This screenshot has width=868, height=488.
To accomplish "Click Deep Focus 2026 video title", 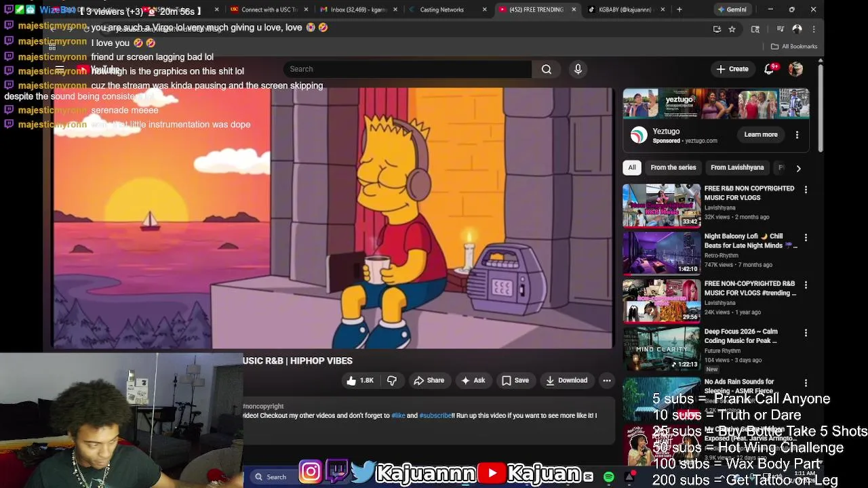I will [741, 336].
